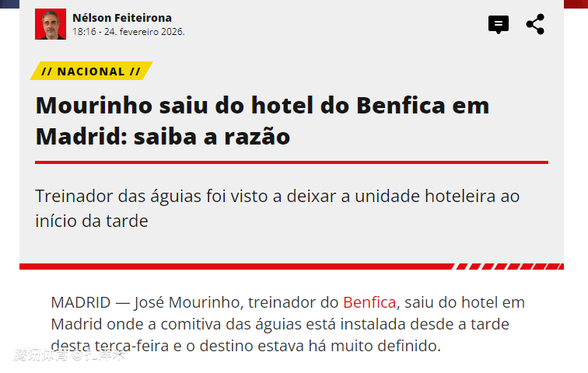Click "24. fevereiro 2026" date text
Image resolution: width=588 pixels, height=373 pixels.
(x=145, y=32)
